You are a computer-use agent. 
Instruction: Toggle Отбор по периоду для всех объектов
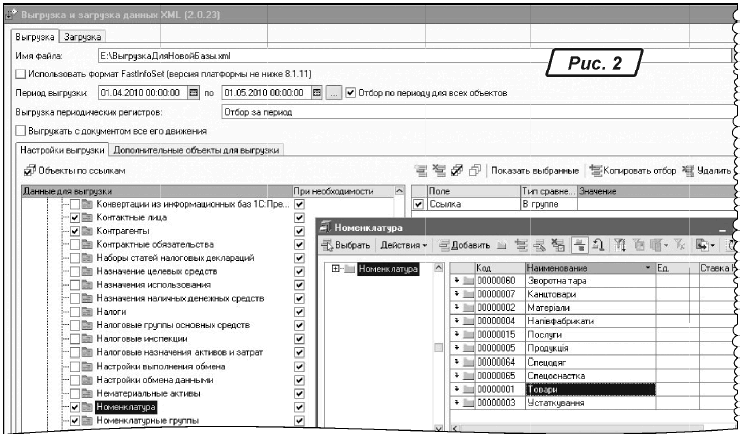351,93
